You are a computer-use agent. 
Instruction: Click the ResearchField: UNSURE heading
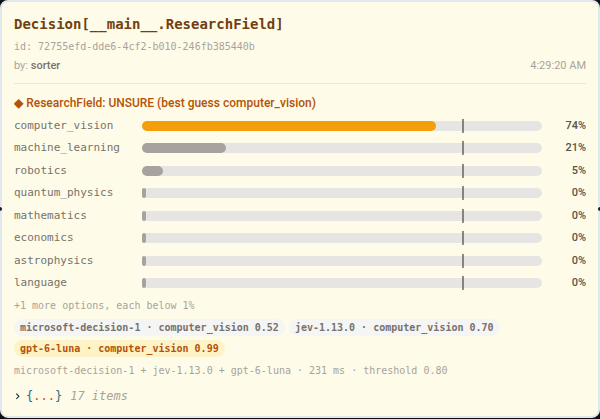point(171,103)
